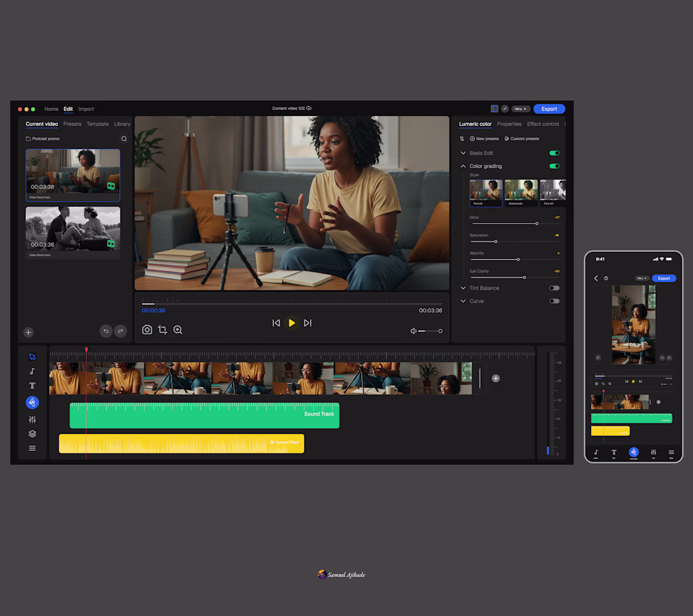
Task: Click the adjust settings icon left of New presets
Action: [462, 139]
